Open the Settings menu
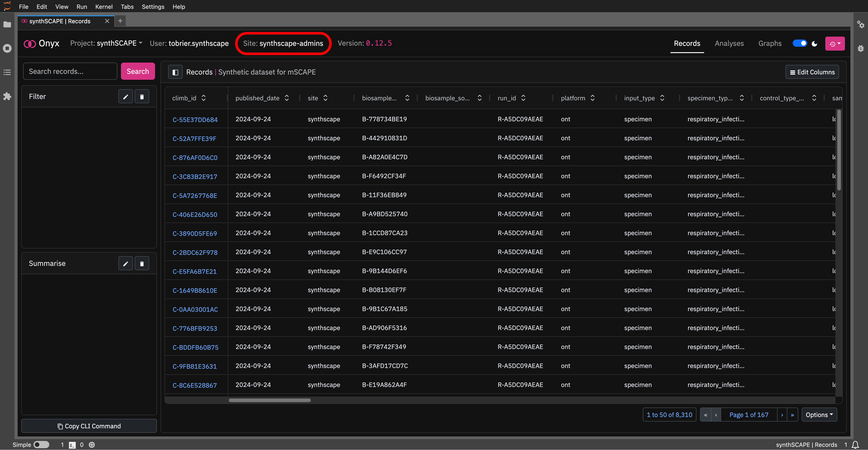This screenshot has height=450, width=868. (x=153, y=6)
